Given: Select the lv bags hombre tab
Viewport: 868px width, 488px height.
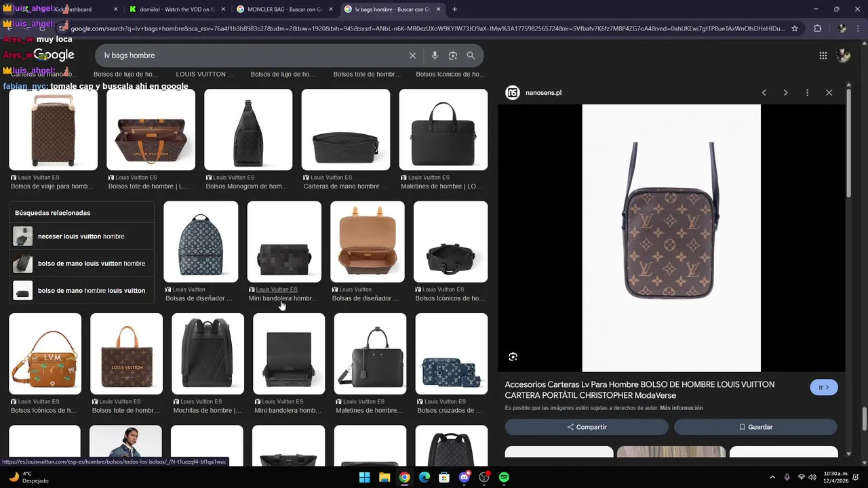Looking at the screenshot, I should (393, 9).
